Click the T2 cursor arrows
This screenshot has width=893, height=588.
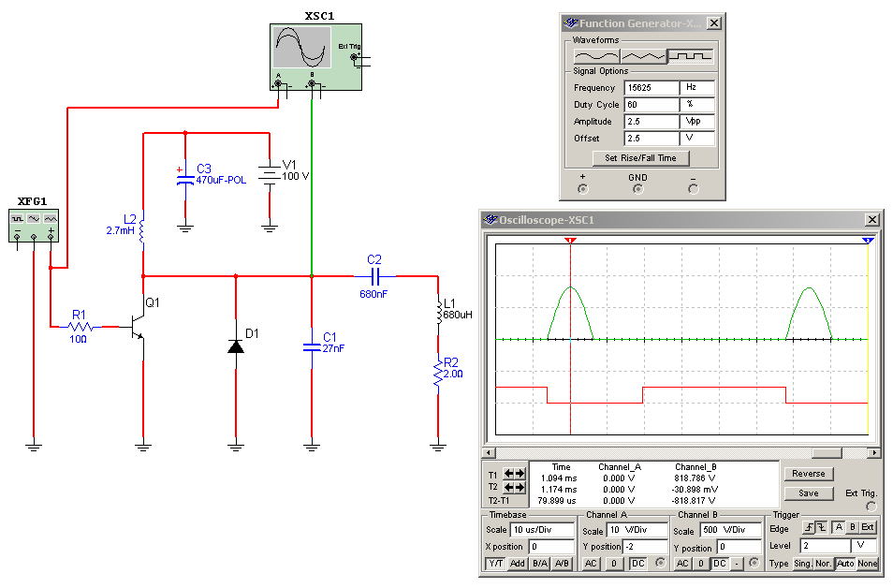tap(514, 487)
